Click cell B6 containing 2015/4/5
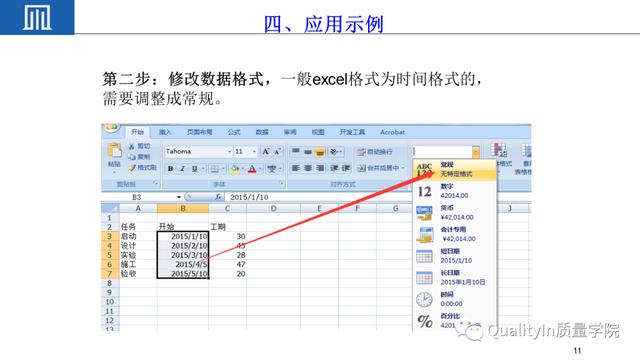640x360 pixels. tap(183, 264)
